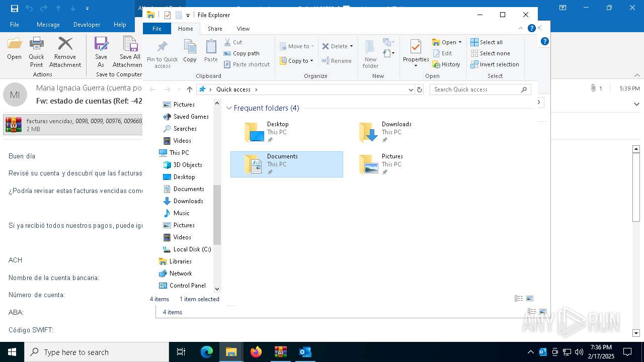Open Properties in ribbon
Screen dimensions: 644x362
tap(416, 54)
